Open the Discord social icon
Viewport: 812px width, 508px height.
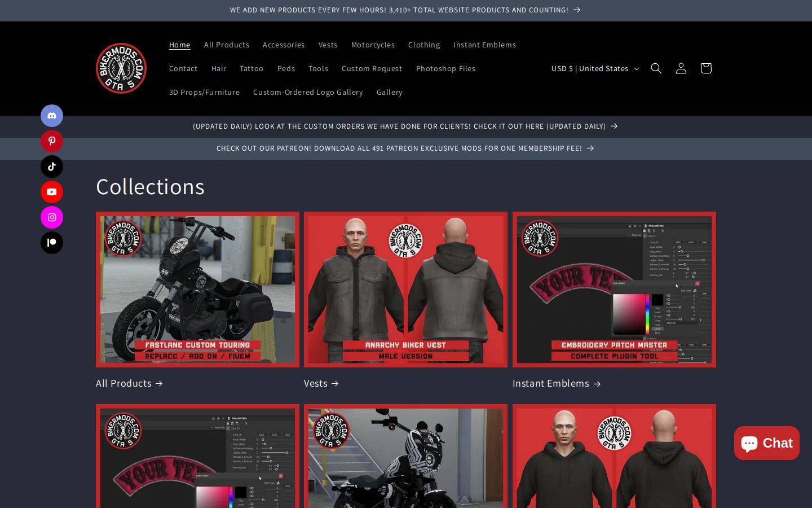52,116
